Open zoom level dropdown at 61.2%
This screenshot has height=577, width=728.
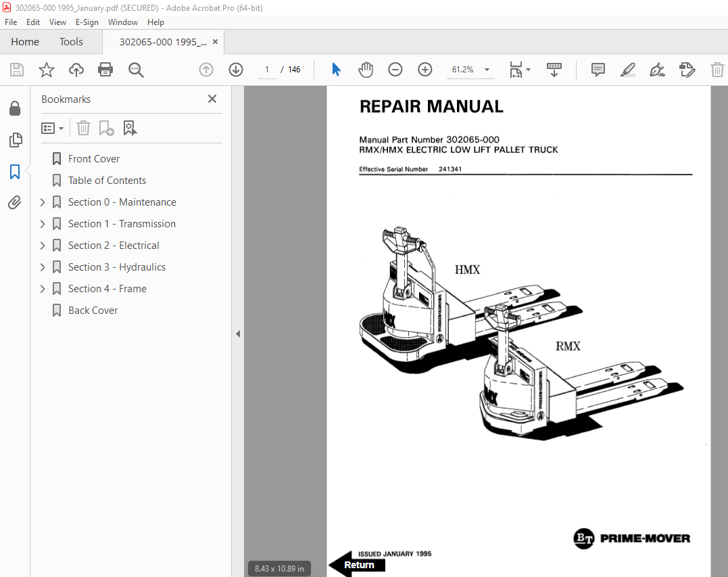pos(487,70)
